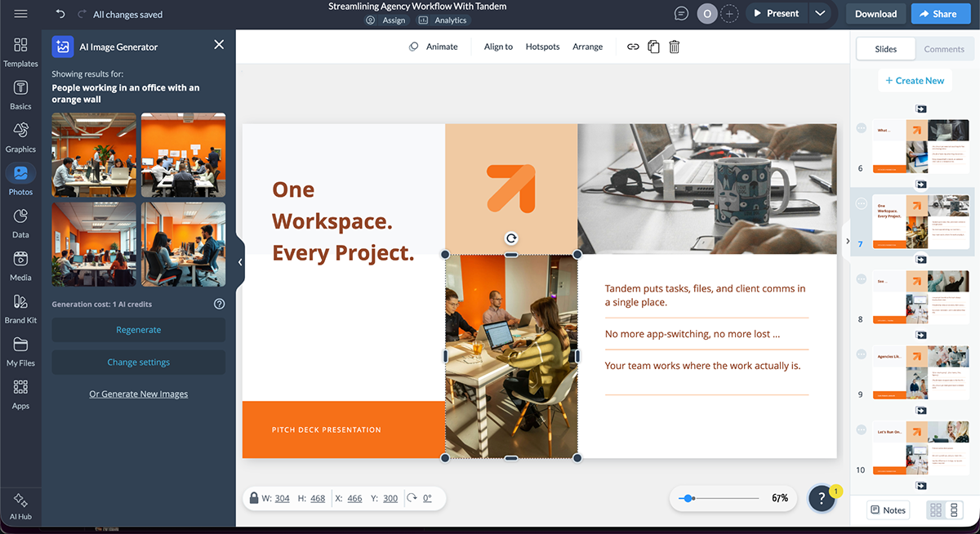Open the Arrange menu

(x=587, y=47)
